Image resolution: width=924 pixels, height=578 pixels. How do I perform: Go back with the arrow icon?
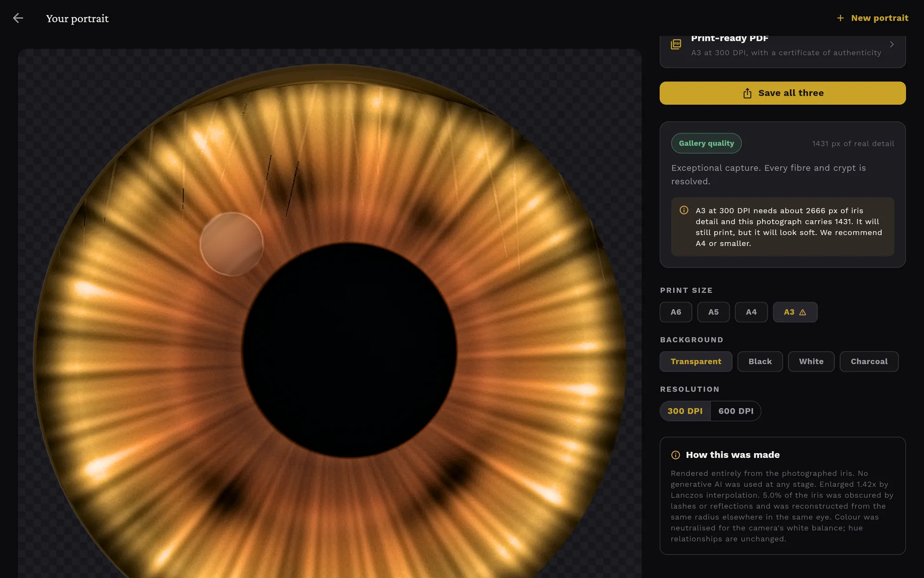tap(18, 18)
